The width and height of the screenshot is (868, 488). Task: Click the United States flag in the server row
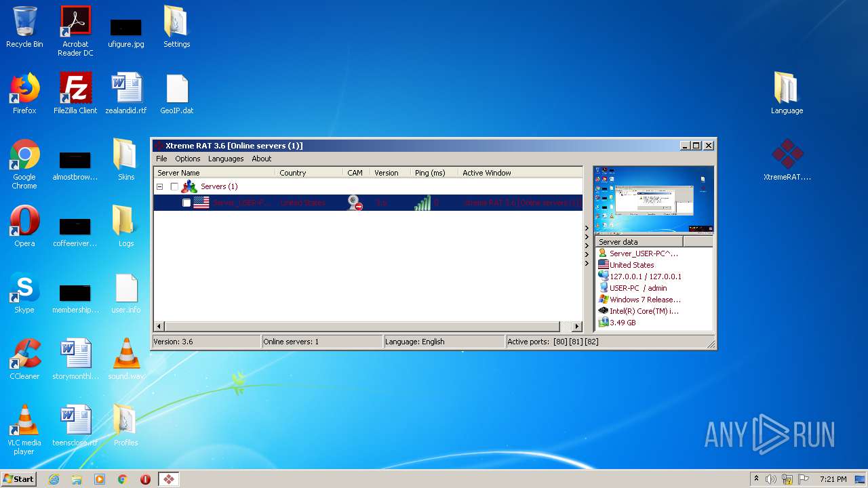(x=201, y=202)
